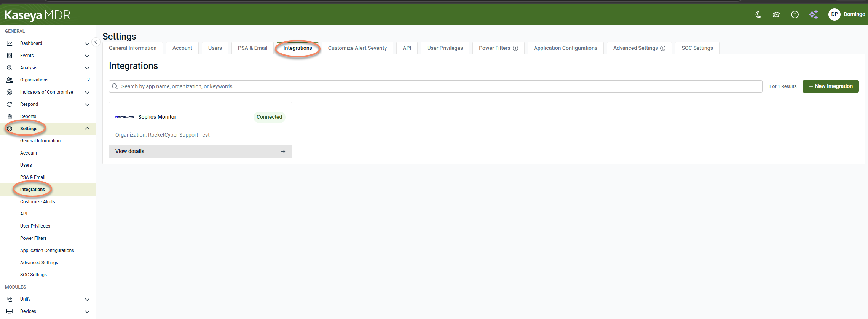Open sidebar Users under Settings
Screen dimensions: 868x319
[x=48, y=165]
